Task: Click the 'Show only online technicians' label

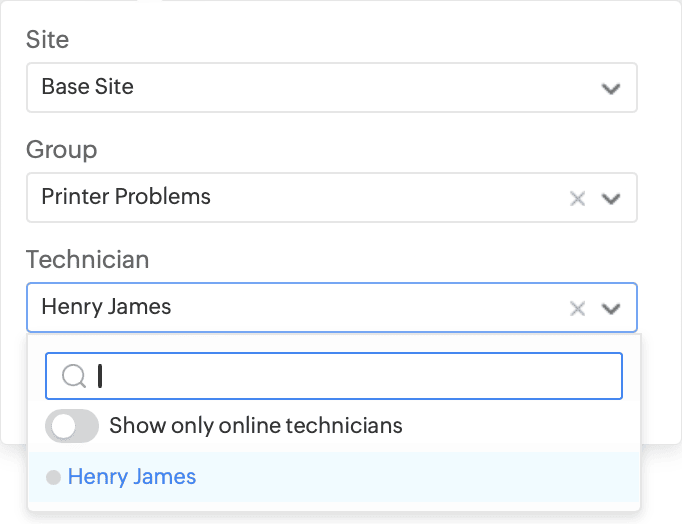Action: click(x=256, y=426)
